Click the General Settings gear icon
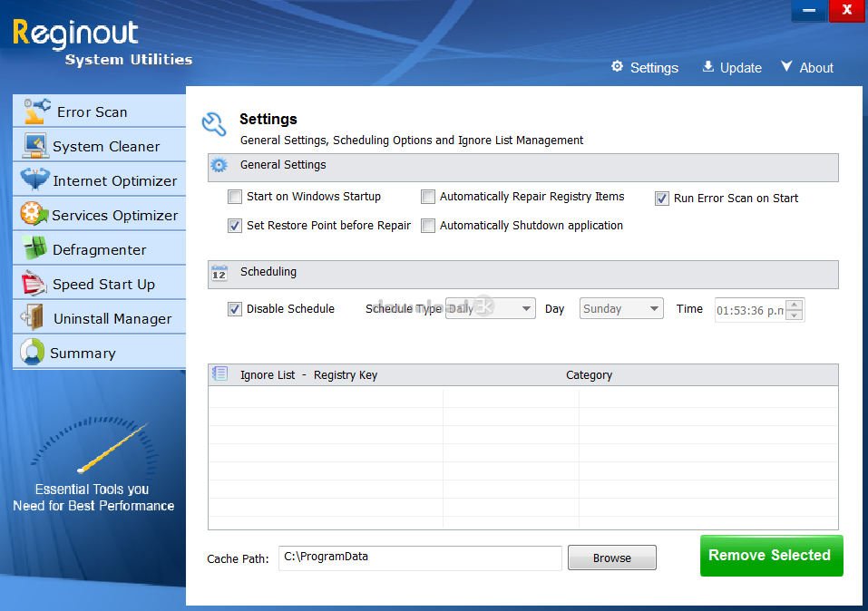The height and width of the screenshot is (611, 868). 219,165
